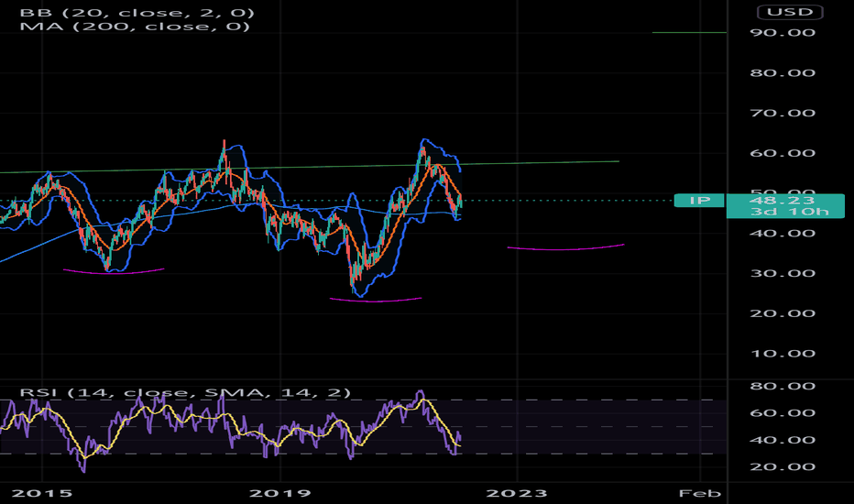Click the 3d 10h countdown text
The image size is (854, 504).
(x=789, y=212)
